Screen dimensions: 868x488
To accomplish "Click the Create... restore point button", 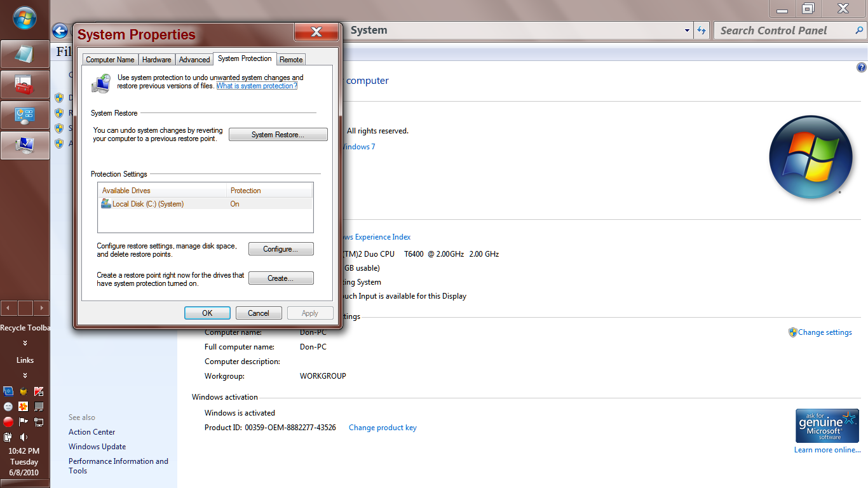I will (281, 278).
